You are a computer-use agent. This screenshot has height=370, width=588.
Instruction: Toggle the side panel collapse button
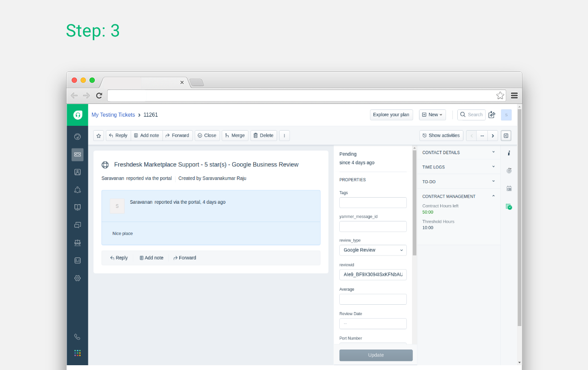pos(506,136)
